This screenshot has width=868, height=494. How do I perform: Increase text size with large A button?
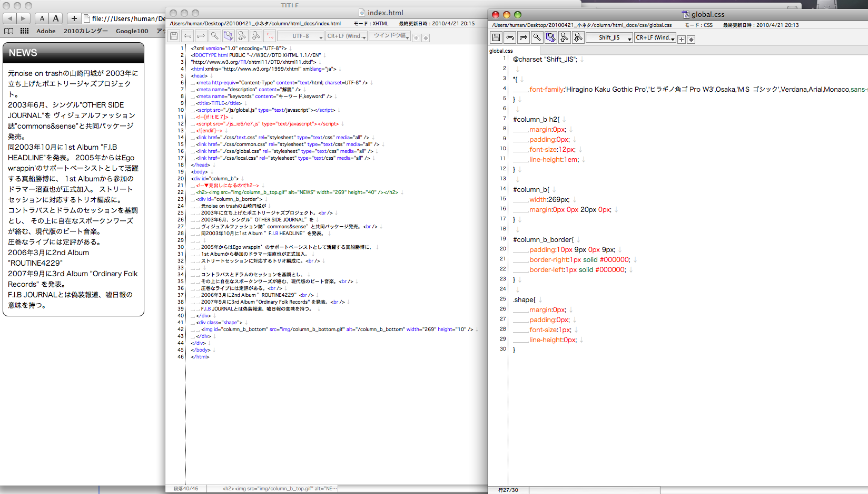[56, 18]
